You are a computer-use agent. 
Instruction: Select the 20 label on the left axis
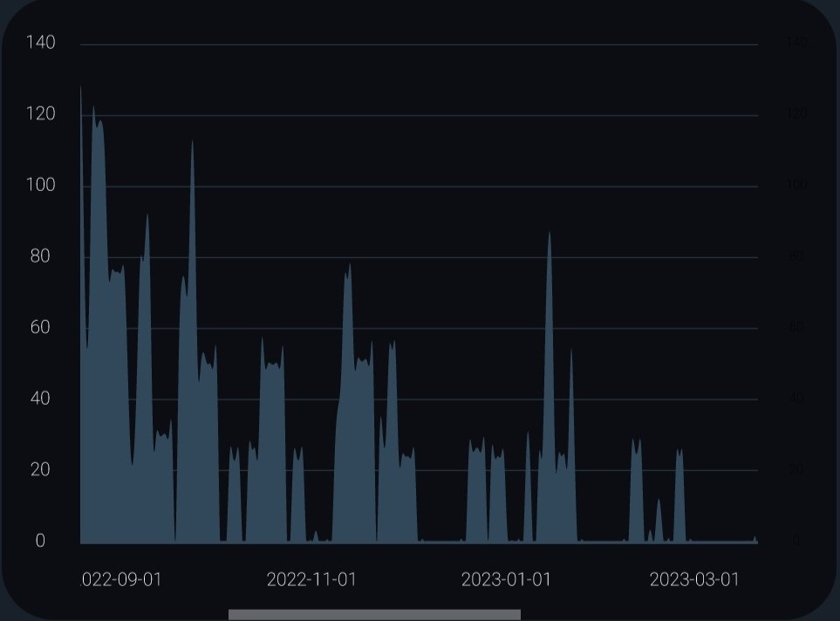point(40,469)
